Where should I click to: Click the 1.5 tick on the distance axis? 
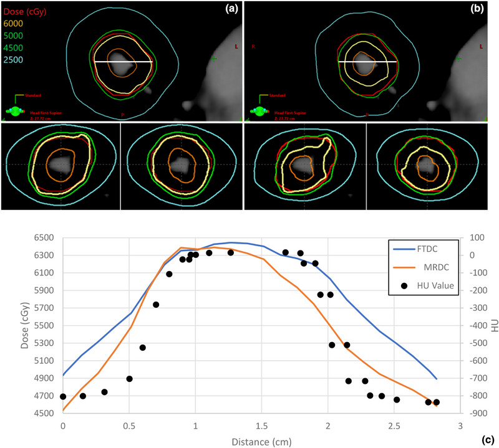click(x=261, y=426)
